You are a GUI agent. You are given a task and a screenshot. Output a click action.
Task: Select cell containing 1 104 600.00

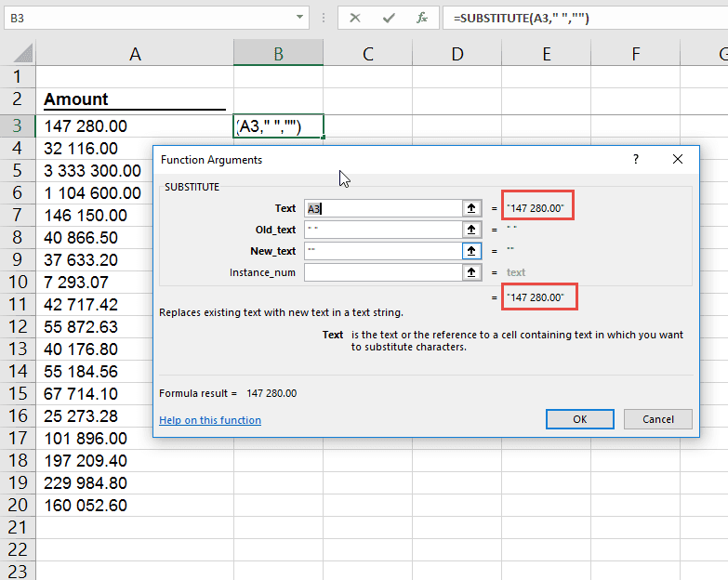[x=94, y=193]
